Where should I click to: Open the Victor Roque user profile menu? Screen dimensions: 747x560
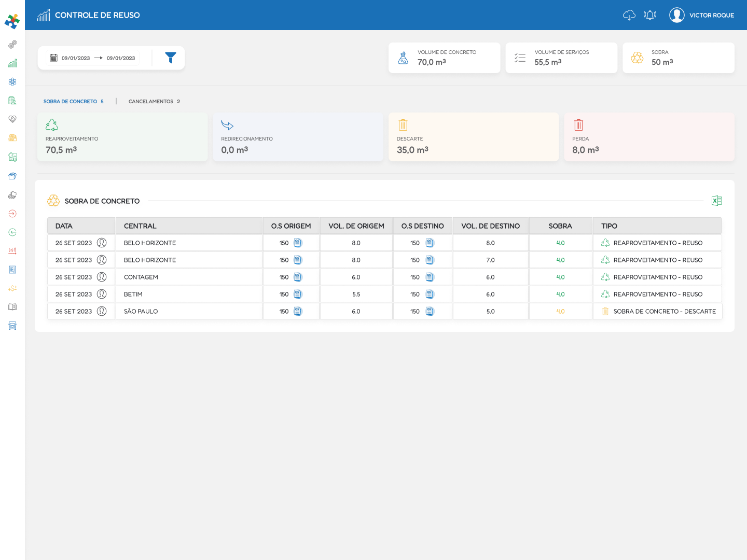[701, 15]
